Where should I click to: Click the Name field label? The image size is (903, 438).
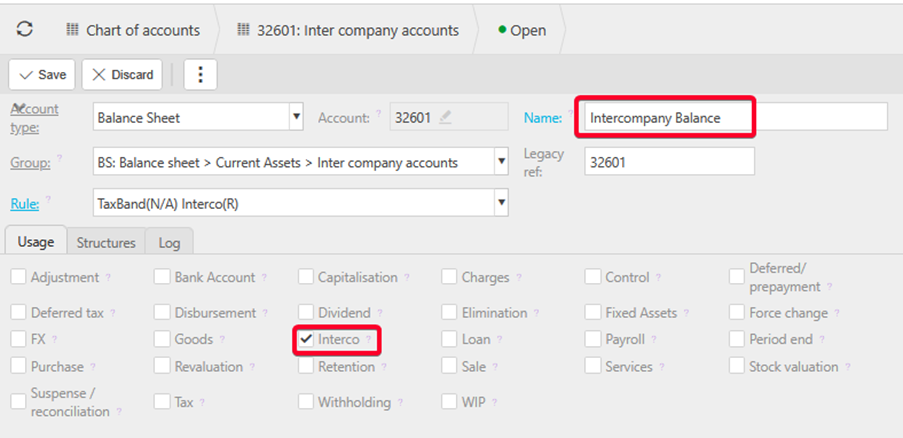(542, 117)
